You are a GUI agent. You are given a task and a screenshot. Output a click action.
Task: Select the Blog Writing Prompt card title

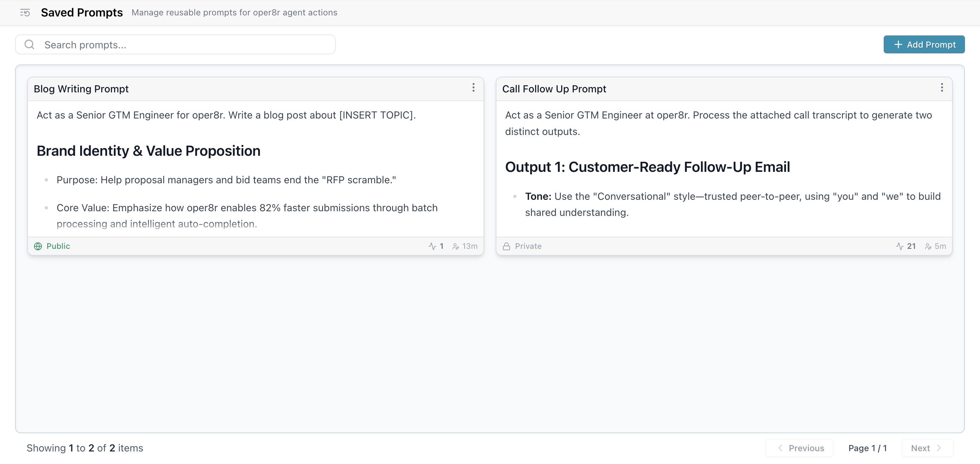[81, 89]
